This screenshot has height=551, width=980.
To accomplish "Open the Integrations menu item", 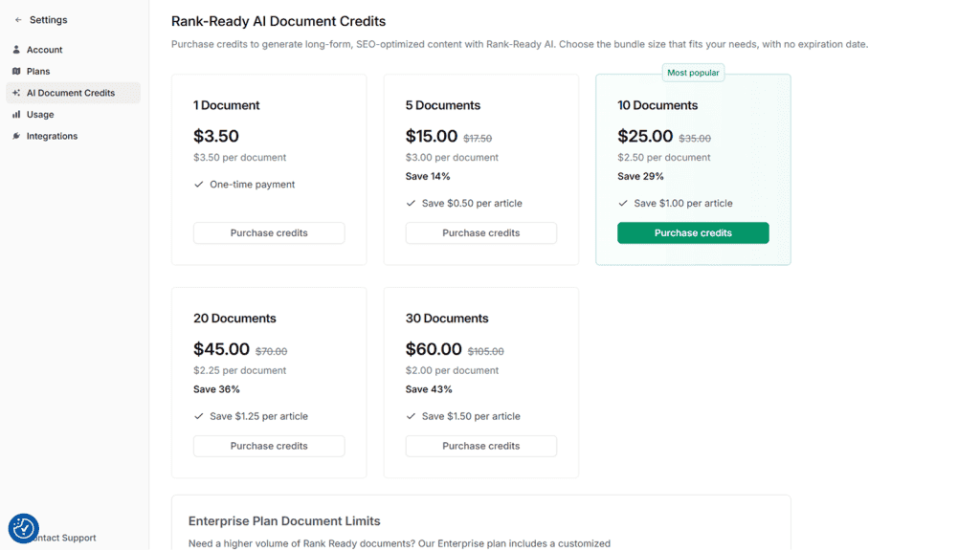I will pos(52,137).
